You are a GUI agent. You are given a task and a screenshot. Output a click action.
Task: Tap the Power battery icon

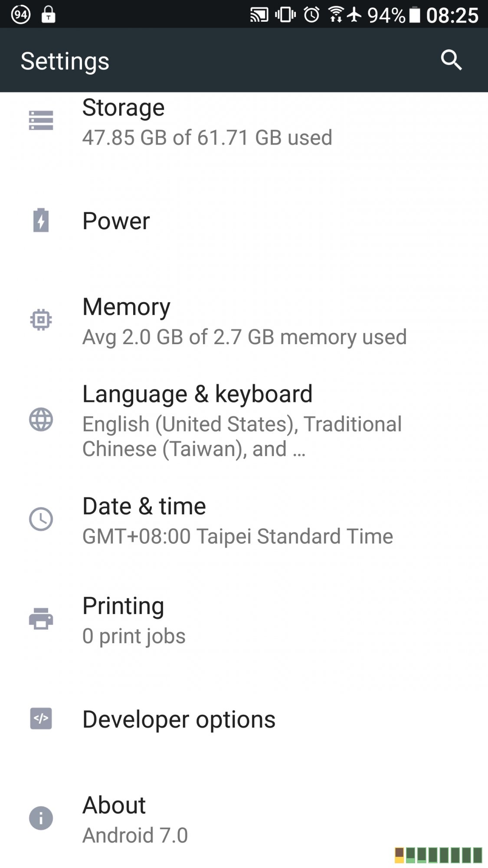[x=41, y=220]
